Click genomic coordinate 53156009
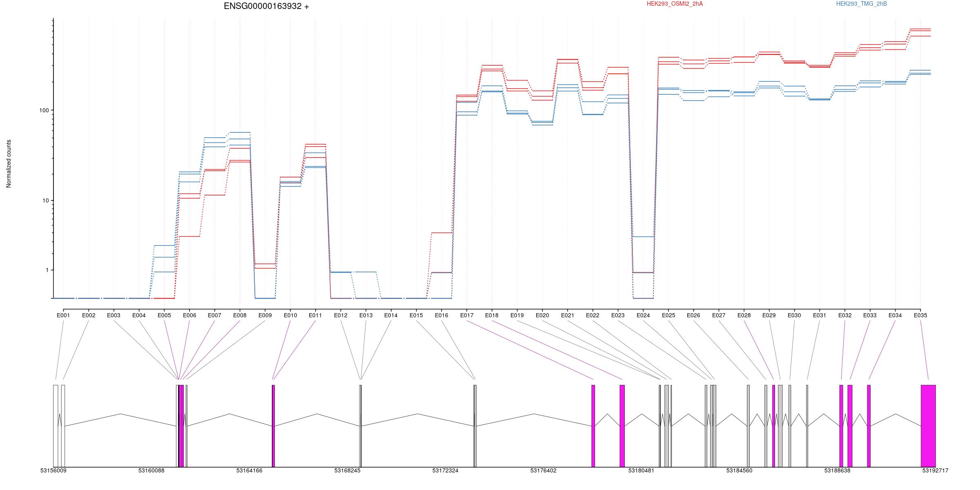Image resolution: width=980 pixels, height=490 pixels. [53, 470]
